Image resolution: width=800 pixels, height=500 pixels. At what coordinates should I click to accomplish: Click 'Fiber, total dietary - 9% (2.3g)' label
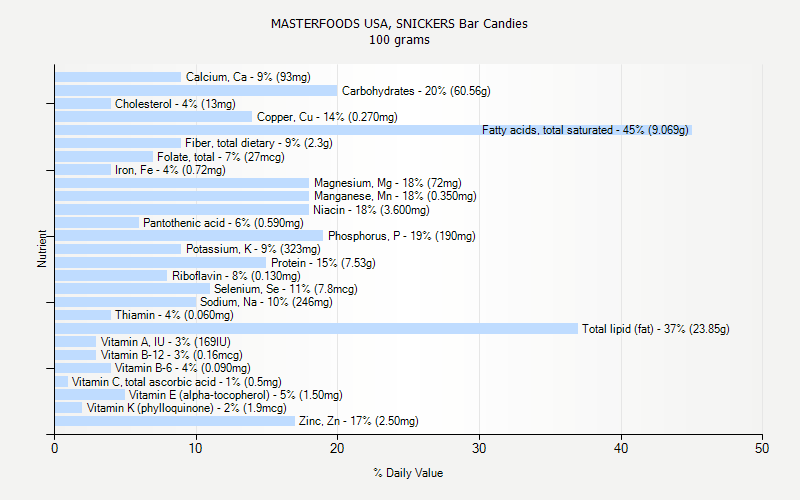coord(259,143)
